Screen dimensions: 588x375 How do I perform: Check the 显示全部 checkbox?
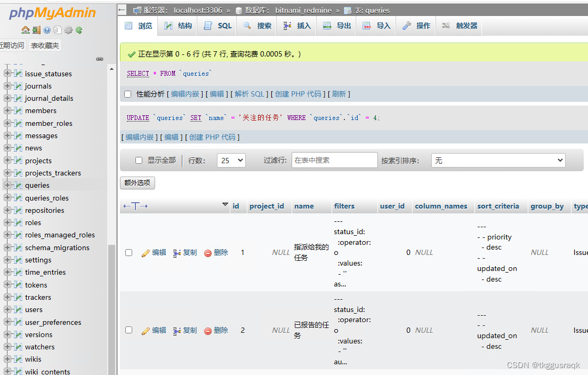[139, 160]
